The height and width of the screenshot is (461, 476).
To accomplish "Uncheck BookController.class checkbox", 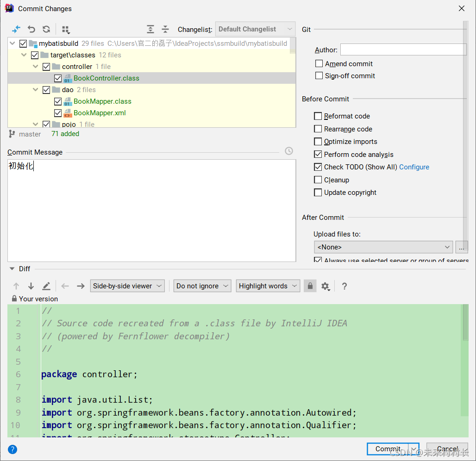I will 58,78.
